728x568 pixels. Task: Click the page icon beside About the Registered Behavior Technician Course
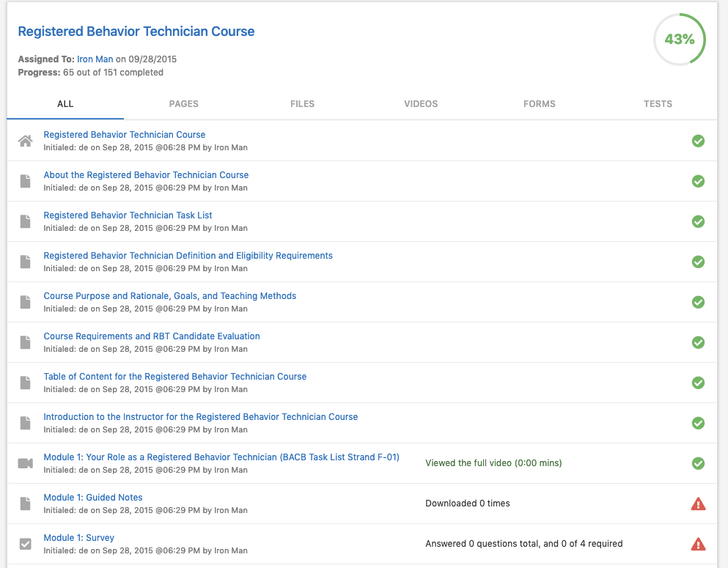[26, 181]
